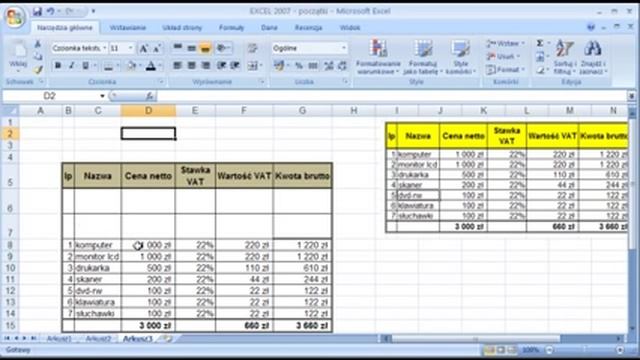This screenshot has height=360, width=640.
Task: Apply cell borders button
Action: point(108,65)
